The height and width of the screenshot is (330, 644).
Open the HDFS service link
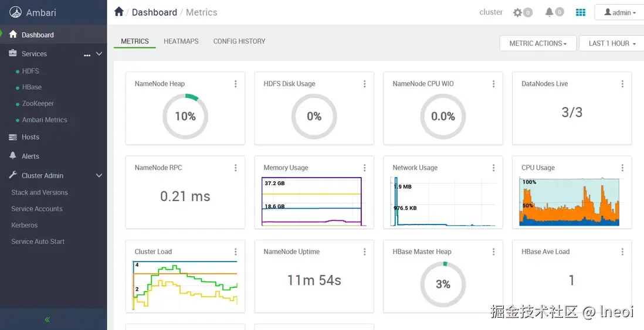(x=30, y=71)
